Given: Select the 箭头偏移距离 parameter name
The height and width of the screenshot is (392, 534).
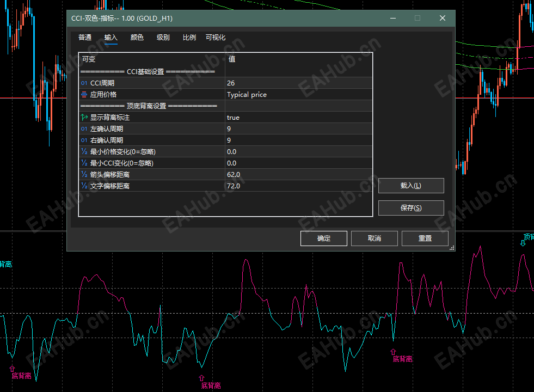Looking at the screenshot, I should [109, 174].
